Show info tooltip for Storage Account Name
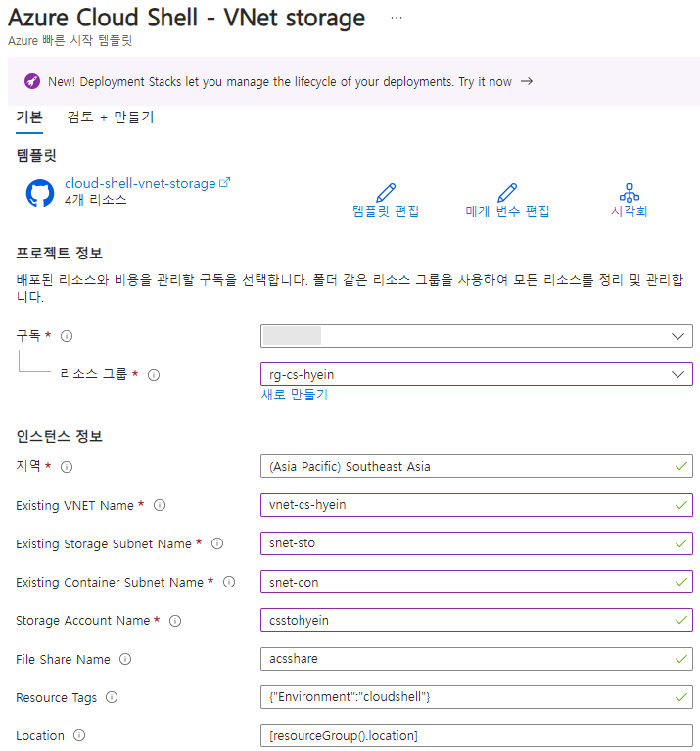Image resolution: width=700 pixels, height=751 pixels. 175,621
